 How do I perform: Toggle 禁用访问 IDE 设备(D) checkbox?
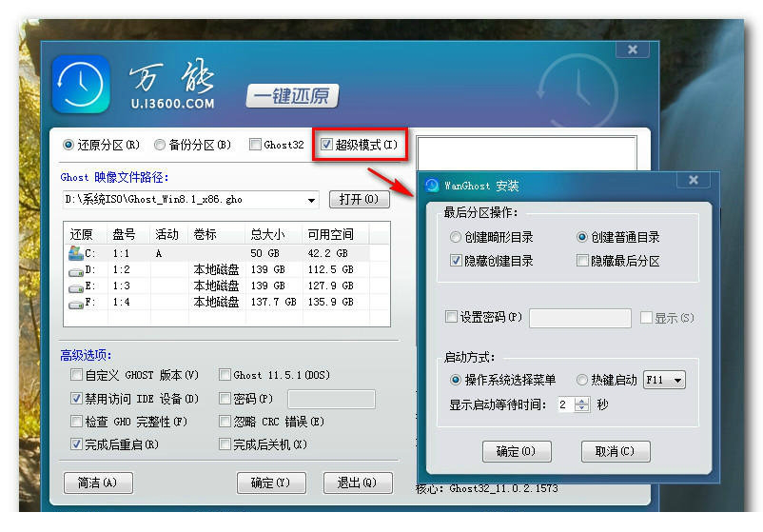[x=76, y=398]
